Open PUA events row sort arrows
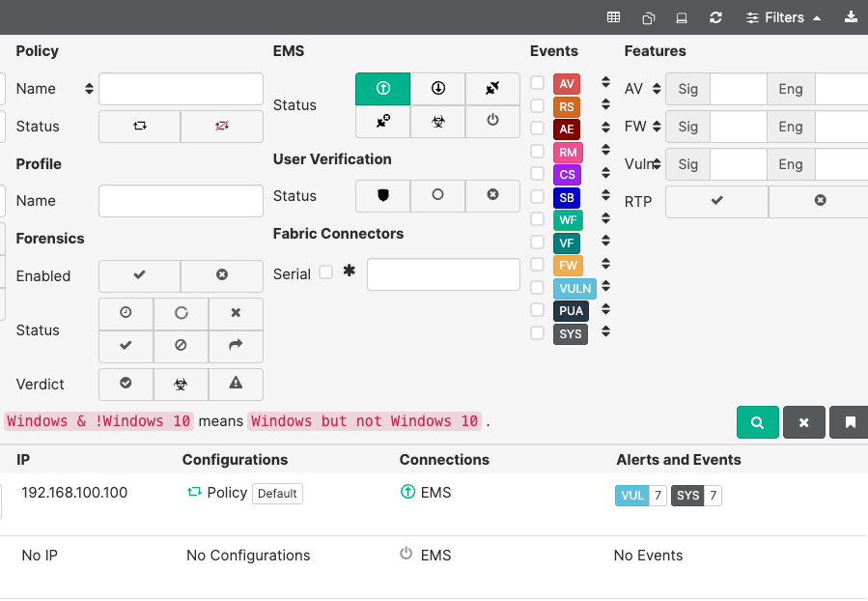868x601 pixels. click(605, 309)
